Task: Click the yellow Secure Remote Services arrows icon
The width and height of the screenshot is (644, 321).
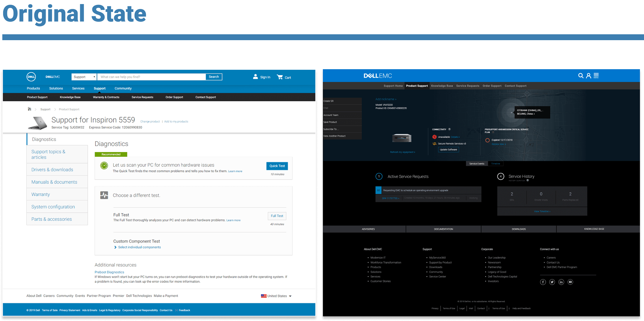Action: point(434,144)
